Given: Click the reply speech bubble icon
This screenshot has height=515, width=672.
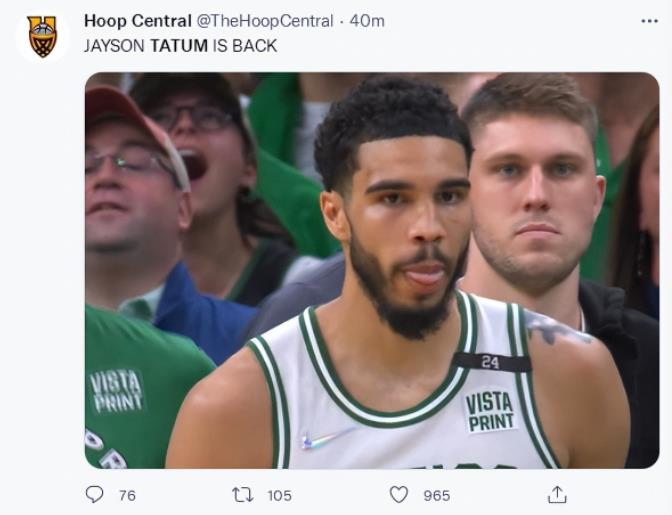Looking at the screenshot, I should tap(94, 494).
